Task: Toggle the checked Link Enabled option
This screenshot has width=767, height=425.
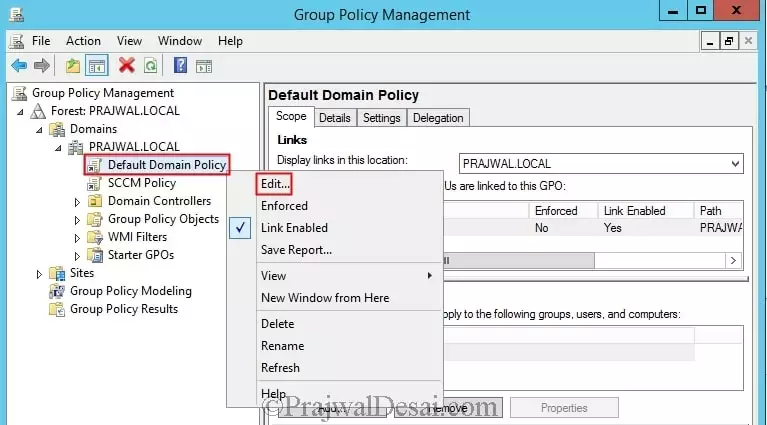Action: pos(294,228)
